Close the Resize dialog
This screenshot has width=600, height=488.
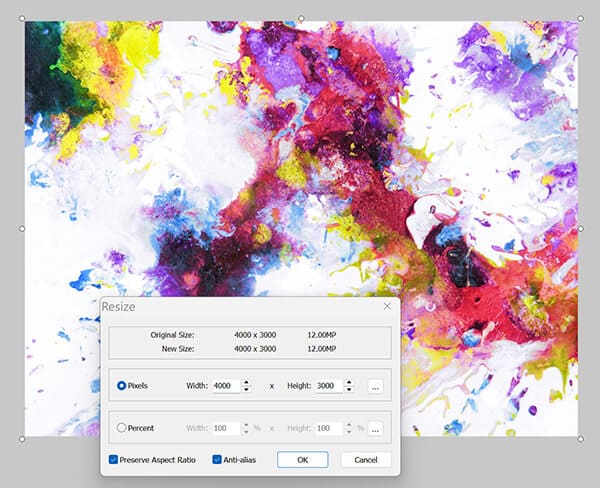(x=387, y=306)
